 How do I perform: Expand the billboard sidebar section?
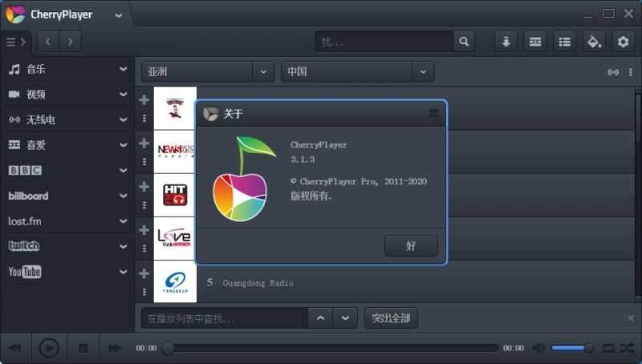123,196
